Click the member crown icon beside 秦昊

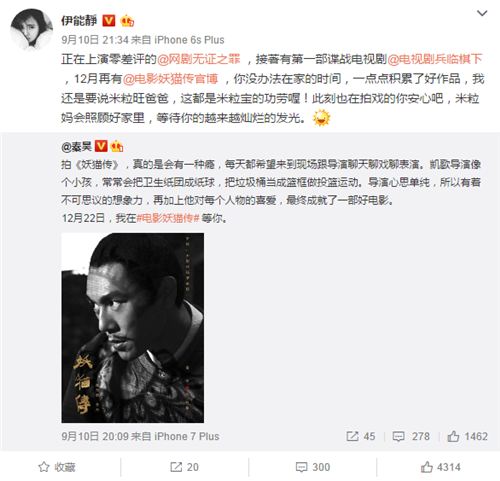pyautogui.click(x=117, y=146)
